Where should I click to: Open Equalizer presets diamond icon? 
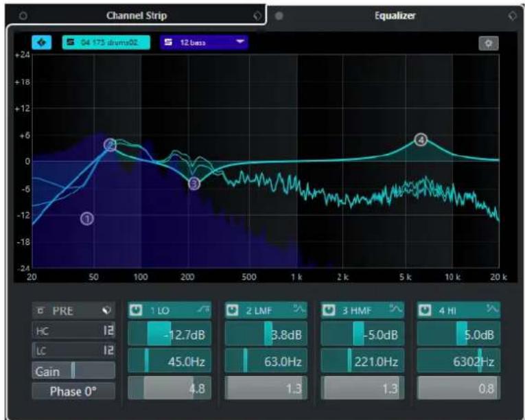[x=512, y=16]
